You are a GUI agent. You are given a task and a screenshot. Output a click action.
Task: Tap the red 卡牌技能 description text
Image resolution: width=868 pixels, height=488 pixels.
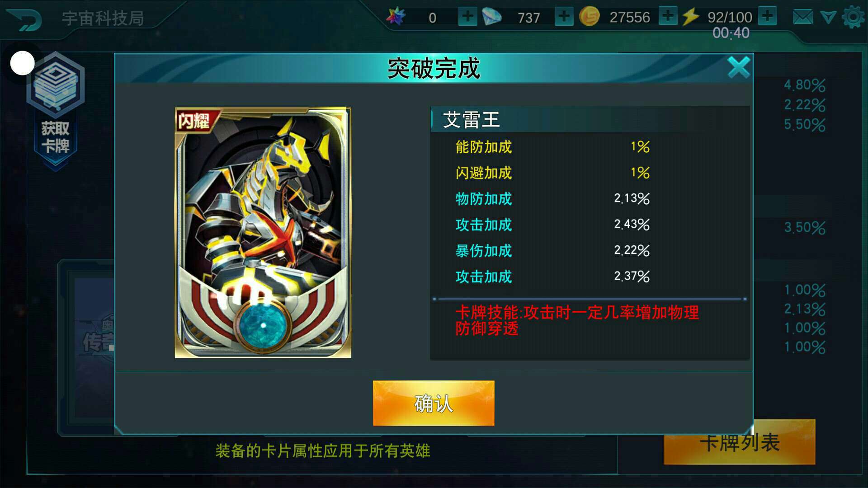[x=577, y=320]
